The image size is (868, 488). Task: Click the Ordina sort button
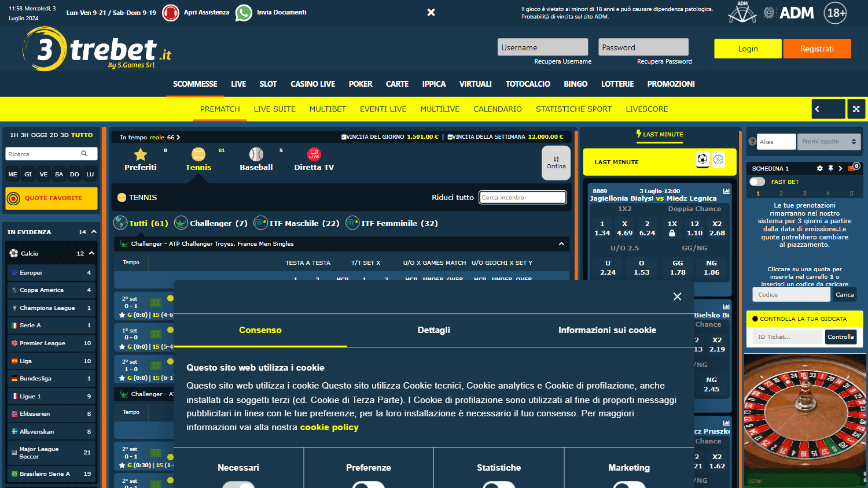pyautogui.click(x=556, y=162)
